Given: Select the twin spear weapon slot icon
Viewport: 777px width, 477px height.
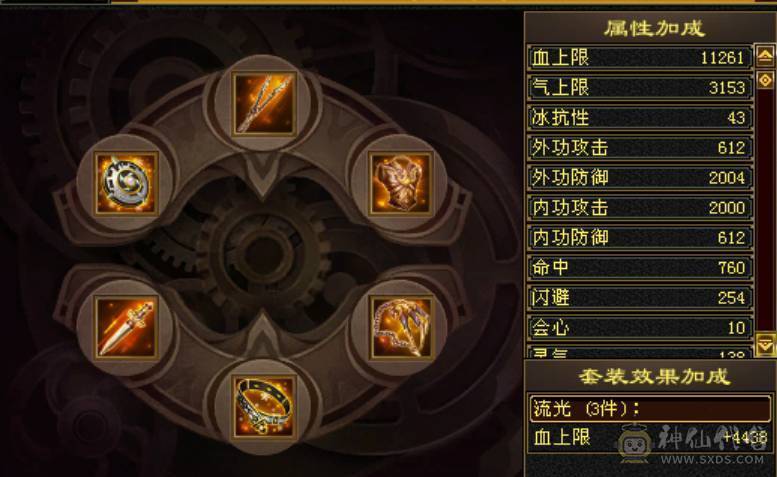Looking at the screenshot, I should [264, 103].
